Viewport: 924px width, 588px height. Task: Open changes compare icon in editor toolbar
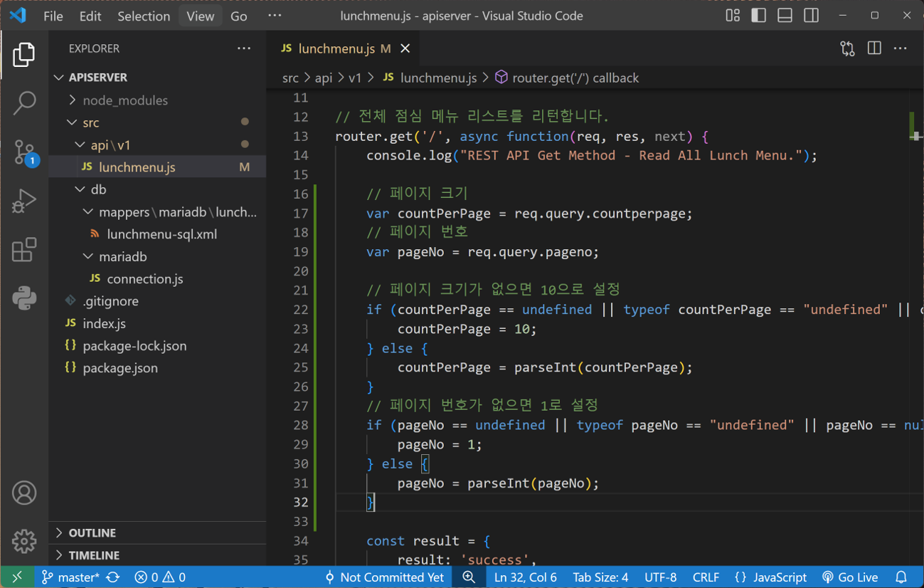[847, 48]
